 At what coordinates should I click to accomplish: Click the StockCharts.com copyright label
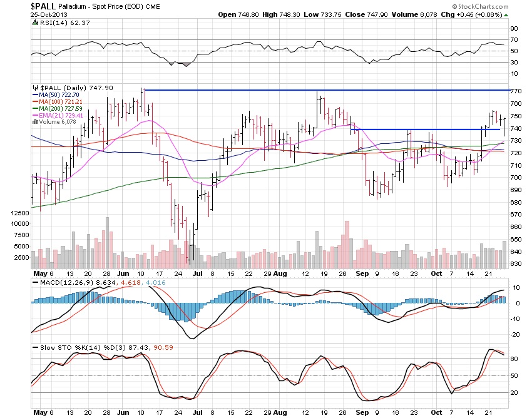(x=480, y=6)
